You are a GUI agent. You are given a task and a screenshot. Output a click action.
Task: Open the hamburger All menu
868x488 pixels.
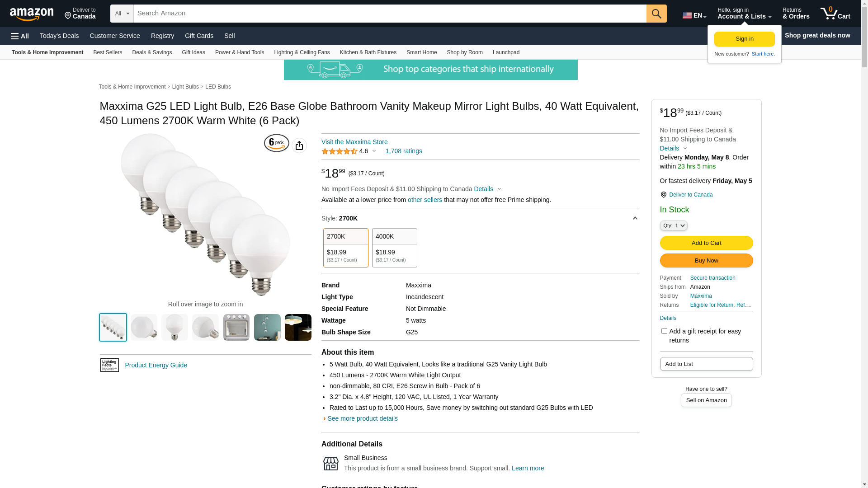(20, 36)
